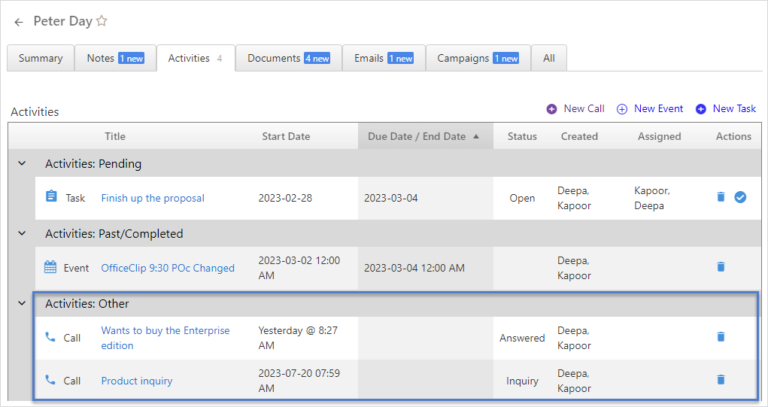Delete the Product inquiry call
768x407 pixels.
(x=720, y=380)
